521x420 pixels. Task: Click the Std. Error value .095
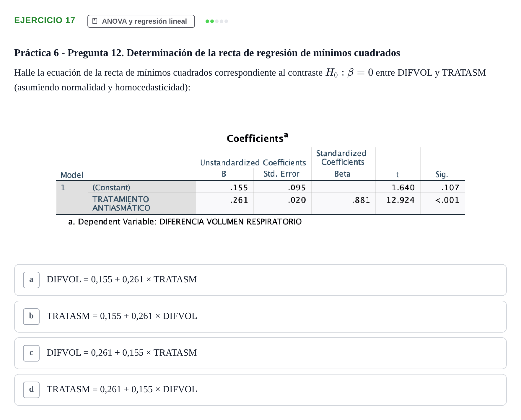pos(297,188)
